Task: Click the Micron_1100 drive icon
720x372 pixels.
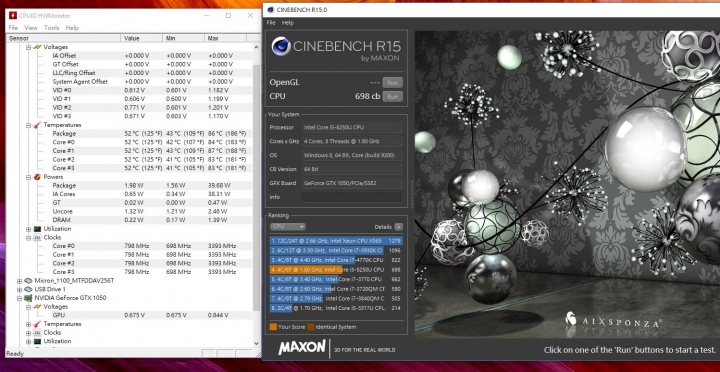Action: coord(28,281)
